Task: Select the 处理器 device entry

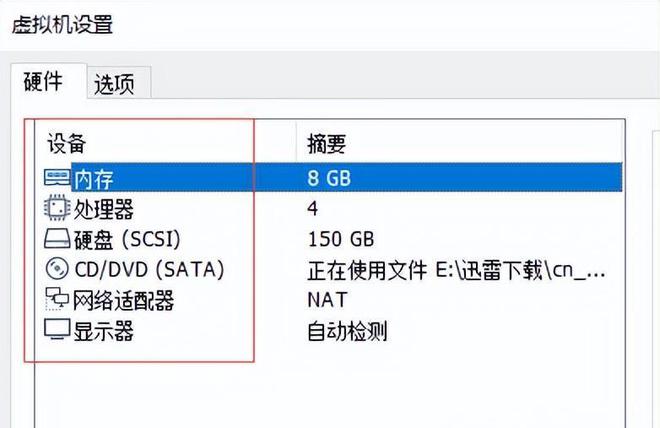Action: coord(104,210)
